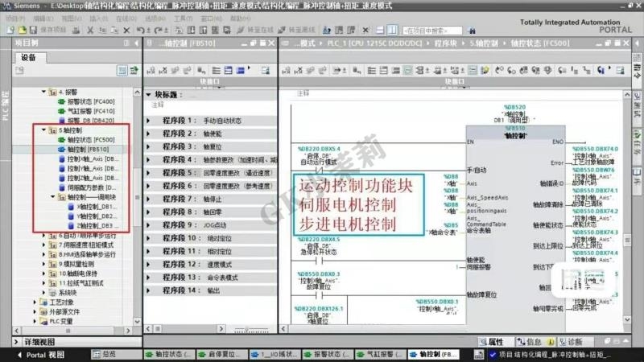Open 报警状态 [FC400] block
The height and width of the screenshot is (362, 644).
pos(91,102)
